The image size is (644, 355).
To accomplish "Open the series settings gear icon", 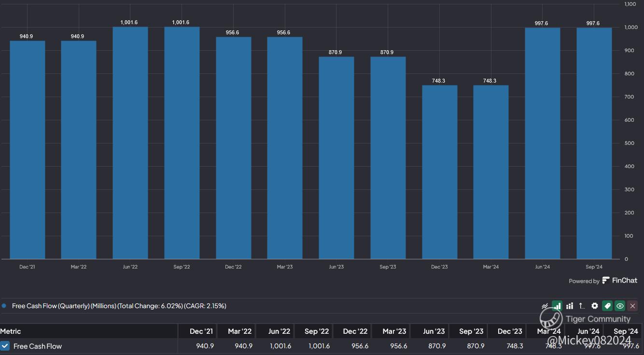I will pos(595,306).
